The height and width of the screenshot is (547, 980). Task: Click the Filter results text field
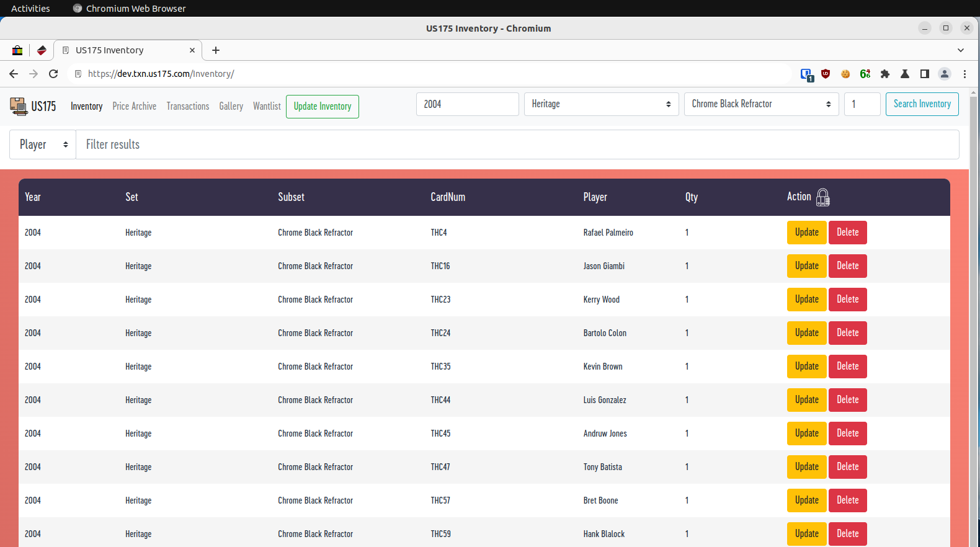tap(517, 145)
